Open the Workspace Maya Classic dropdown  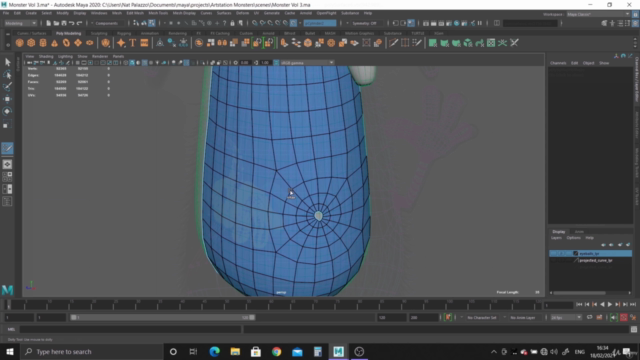(598, 14)
